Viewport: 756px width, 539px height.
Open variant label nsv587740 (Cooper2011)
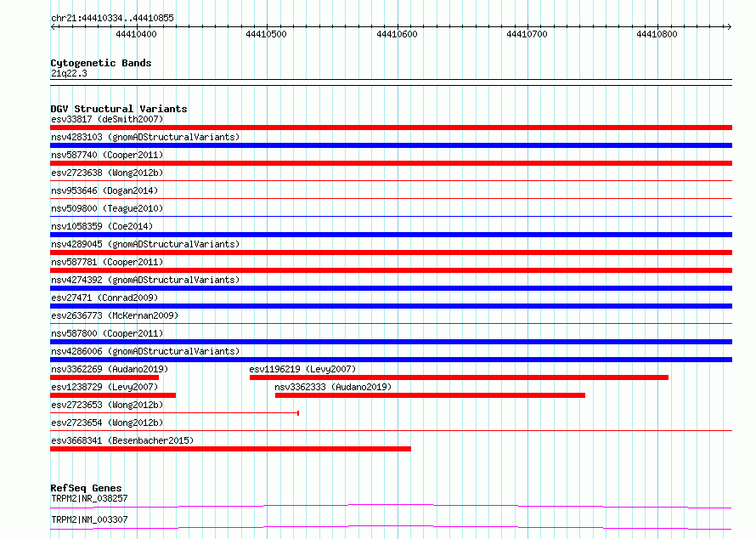point(107,155)
